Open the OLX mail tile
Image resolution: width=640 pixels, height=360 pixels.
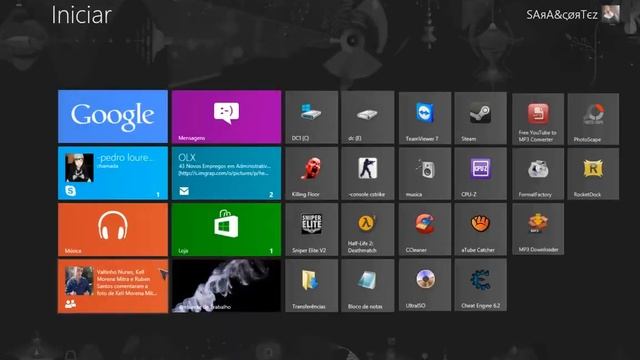point(227,173)
